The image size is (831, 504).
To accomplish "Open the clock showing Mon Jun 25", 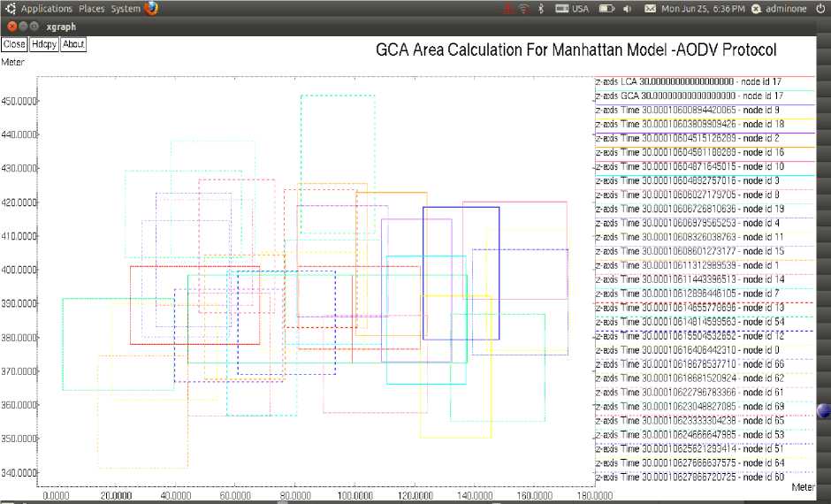I will click(x=703, y=9).
